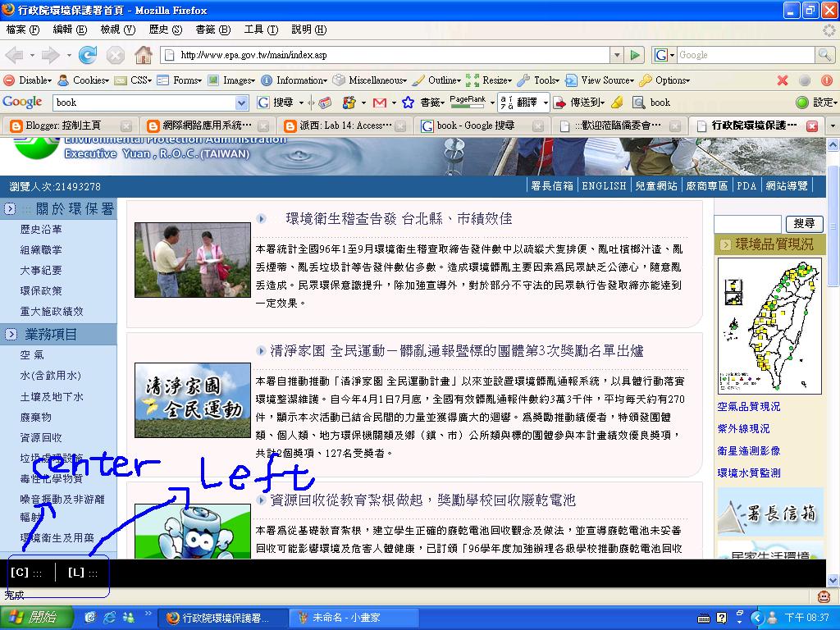Viewport: 840px width, 630px height.
Task: Open the 兒童網站 link
Action: point(656,186)
